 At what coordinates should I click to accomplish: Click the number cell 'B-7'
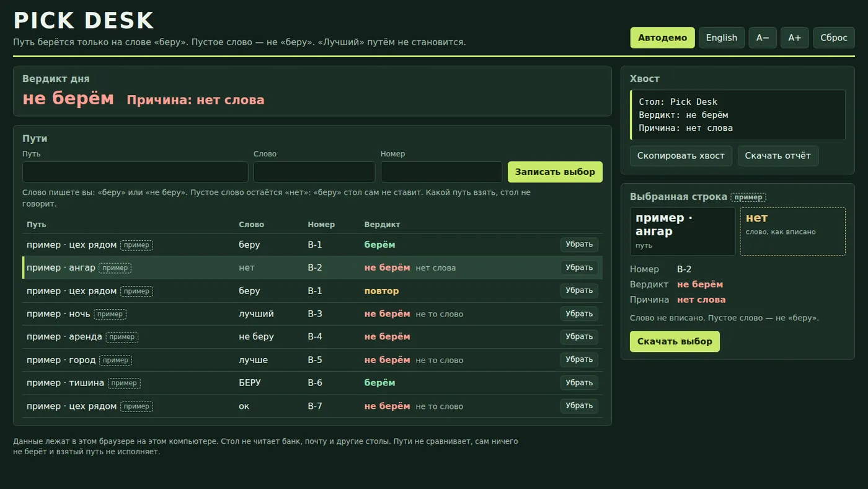click(315, 406)
